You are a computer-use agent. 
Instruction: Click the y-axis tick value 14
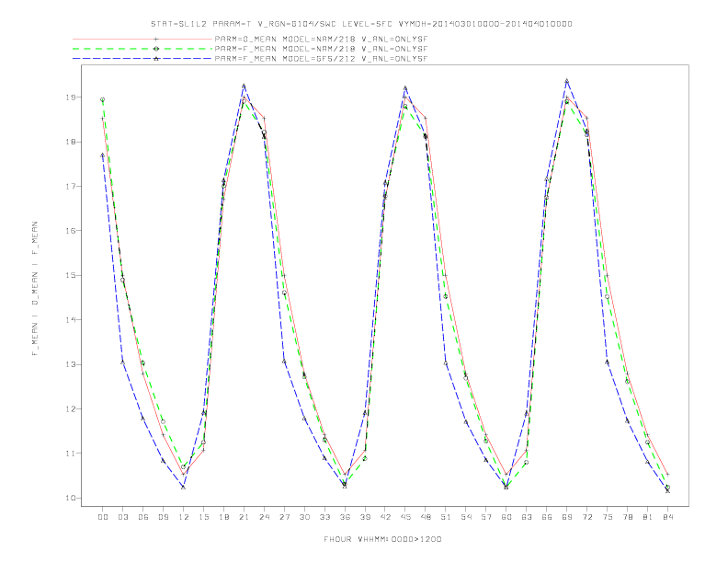pos(71,320)
